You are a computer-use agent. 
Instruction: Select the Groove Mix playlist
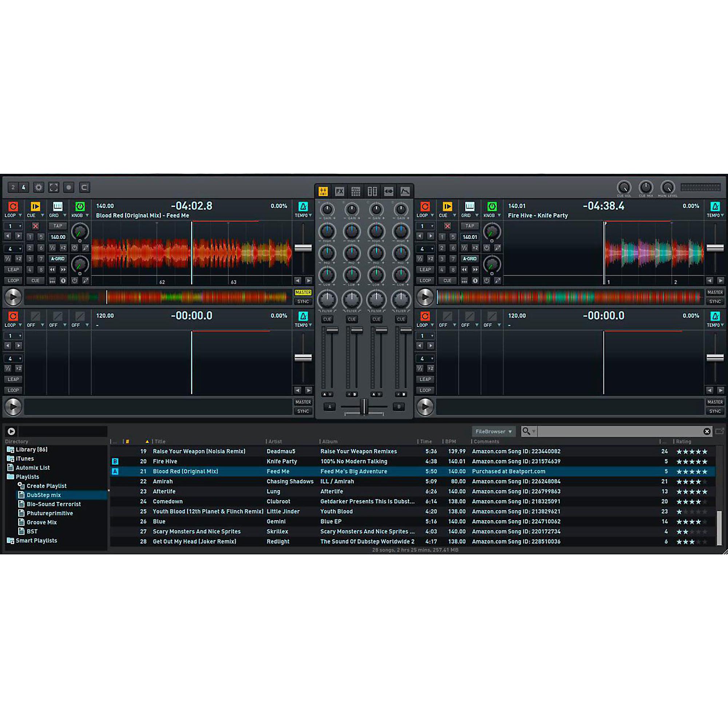(41, 522)
